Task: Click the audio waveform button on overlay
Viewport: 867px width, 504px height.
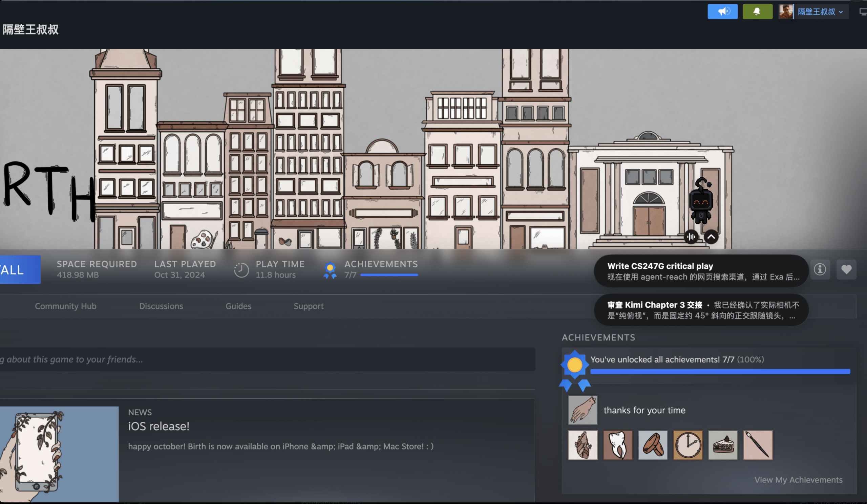Action: 691,237
